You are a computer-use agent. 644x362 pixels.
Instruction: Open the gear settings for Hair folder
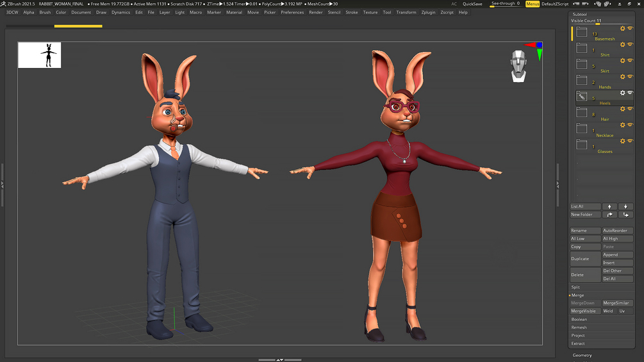[622, 109]
